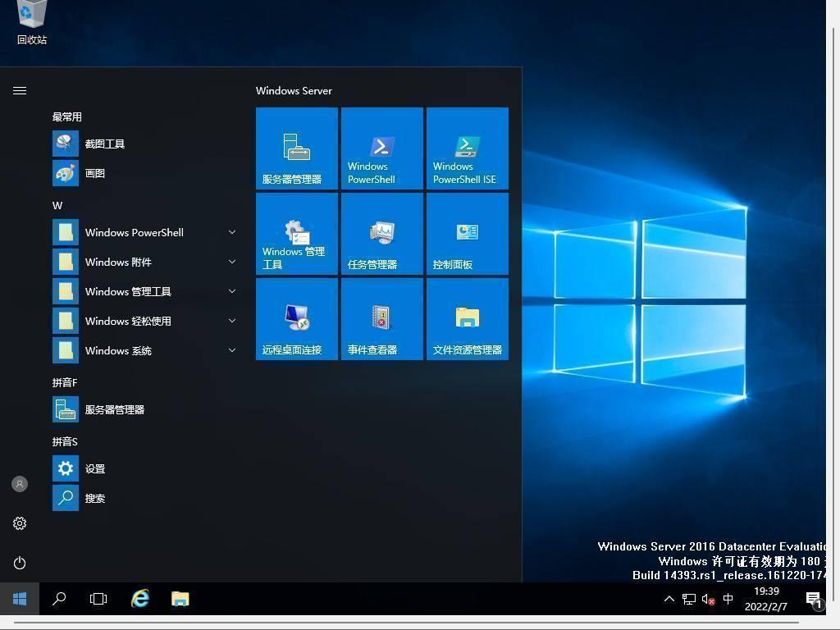Open the 文件资源管理器 tile

[x=467, y=319]
